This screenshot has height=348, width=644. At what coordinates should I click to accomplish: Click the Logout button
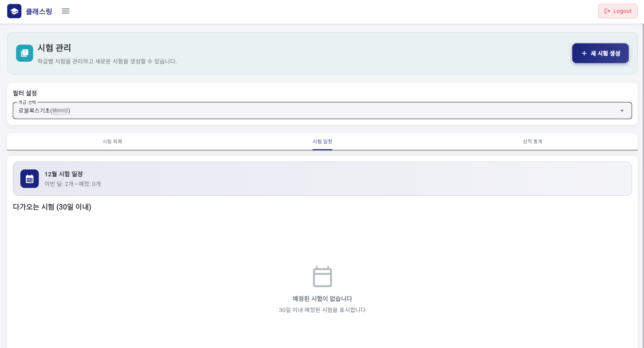click(x=618, y=11)
